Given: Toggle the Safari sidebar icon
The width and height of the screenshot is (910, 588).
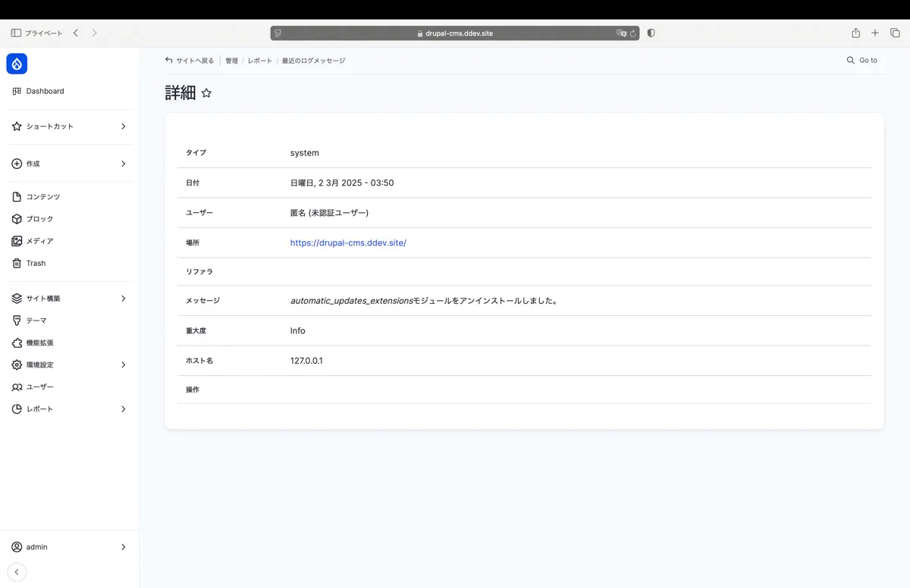Looking at the screenshot, I should (x=16, y=33).
